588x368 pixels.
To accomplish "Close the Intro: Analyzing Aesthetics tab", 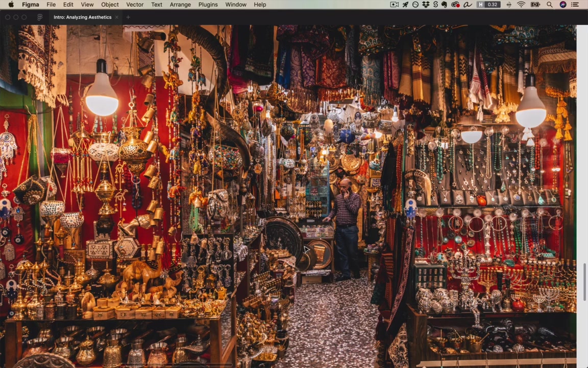I will 116,17.
